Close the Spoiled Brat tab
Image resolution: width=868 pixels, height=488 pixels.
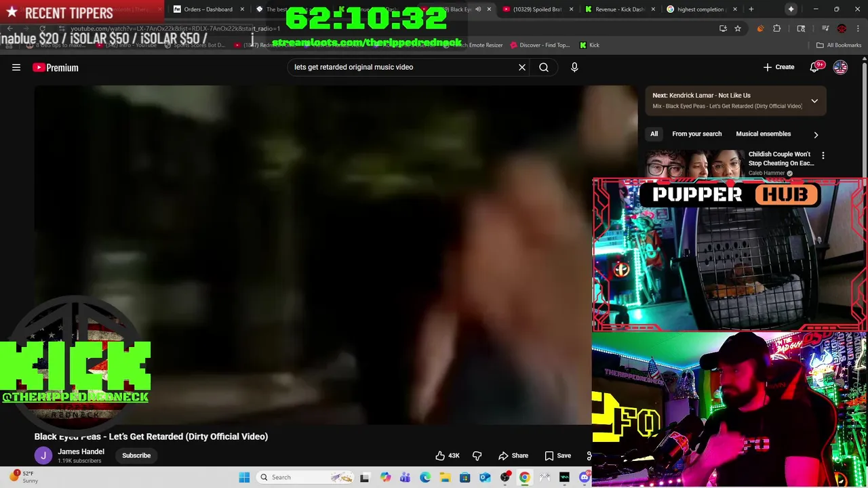[x=571, y=9]
